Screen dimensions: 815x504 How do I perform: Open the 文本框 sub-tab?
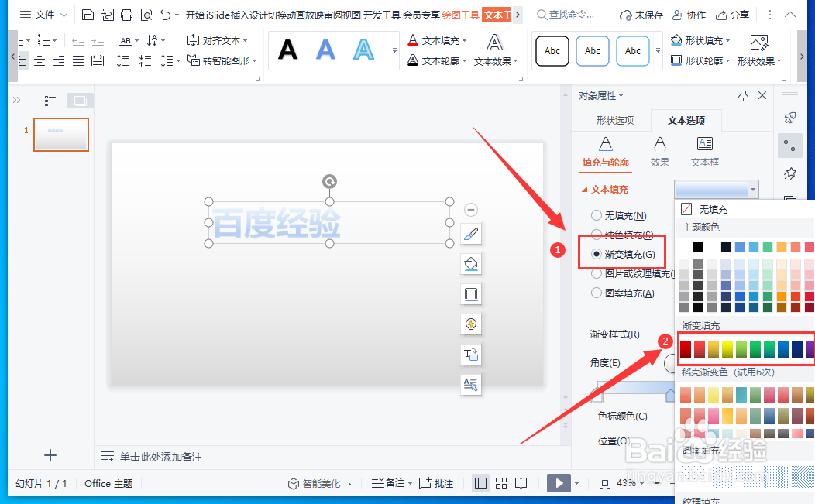click(705, 151)
